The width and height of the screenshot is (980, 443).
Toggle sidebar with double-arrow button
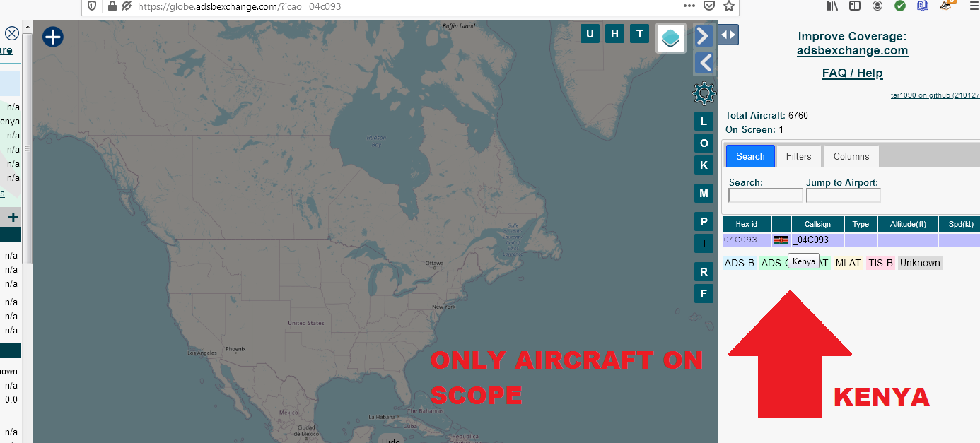pos(728,35)
